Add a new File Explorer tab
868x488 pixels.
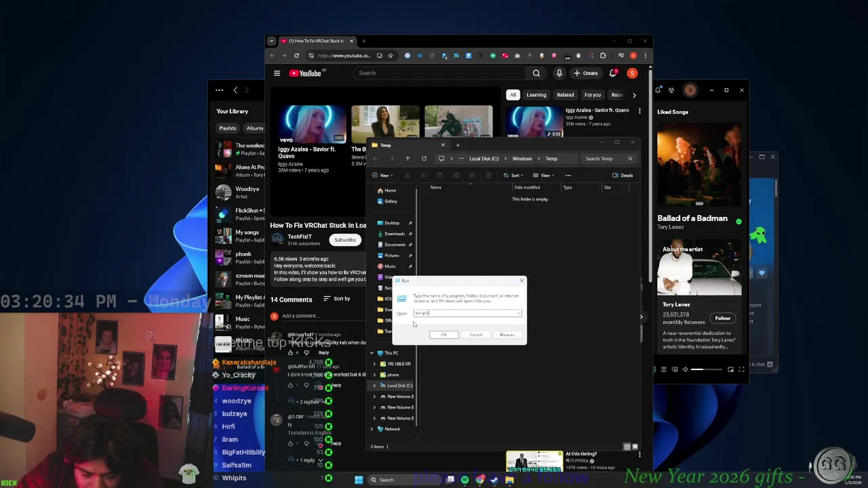458,145
